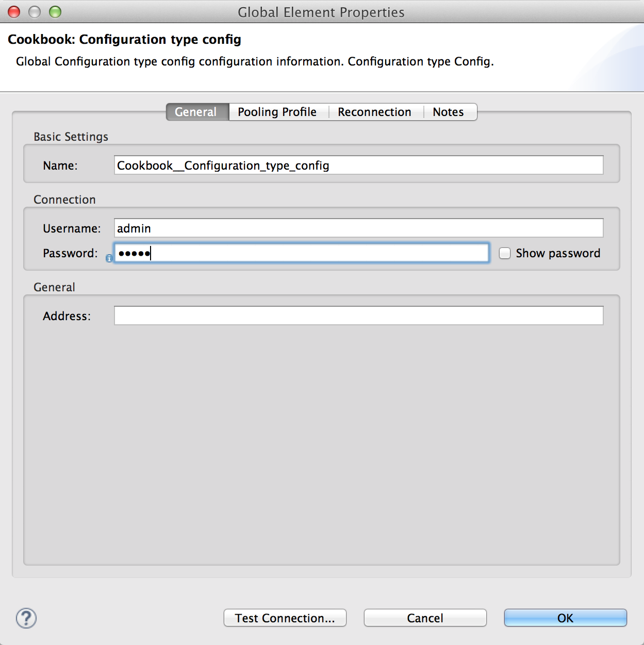Image resolution: width=644 pixels, height=645 pixels.
Task: Click the empty Address field
Action: coord(358,315)
